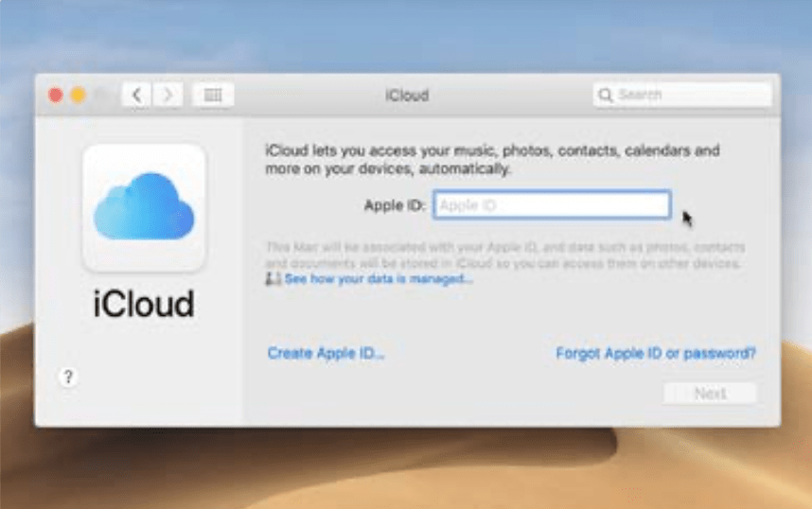Click 'Forgot Apple ID or password?' link
The image size is (812, 509).
pyautogui.click(x=656, y=353)
